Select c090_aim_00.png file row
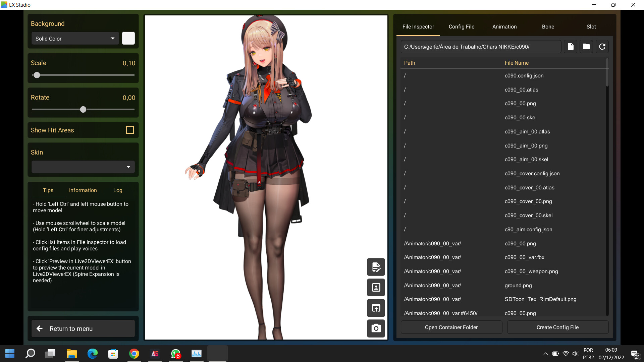Screen dimensions: 644x362 pyautogui.click(x=503, y=145)
